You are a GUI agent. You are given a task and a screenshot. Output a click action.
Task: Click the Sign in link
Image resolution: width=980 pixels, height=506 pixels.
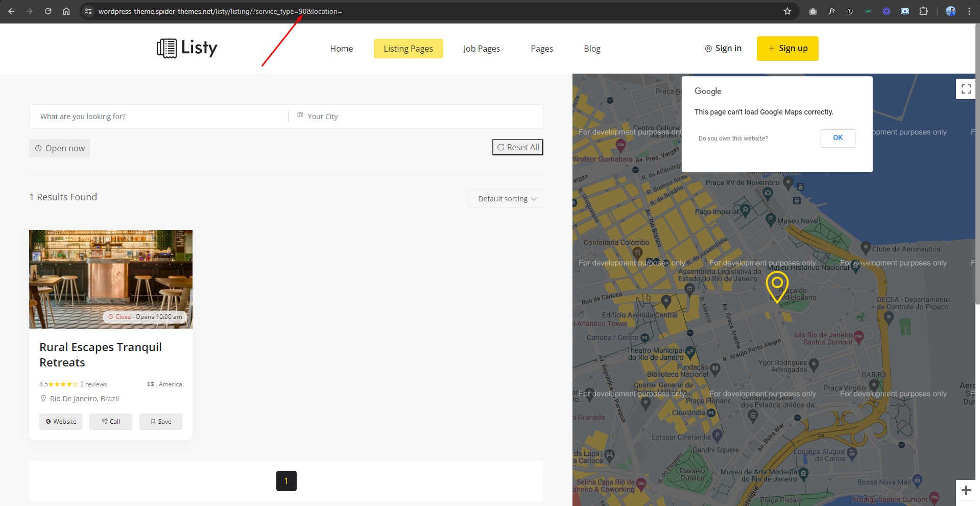point(723,48)
